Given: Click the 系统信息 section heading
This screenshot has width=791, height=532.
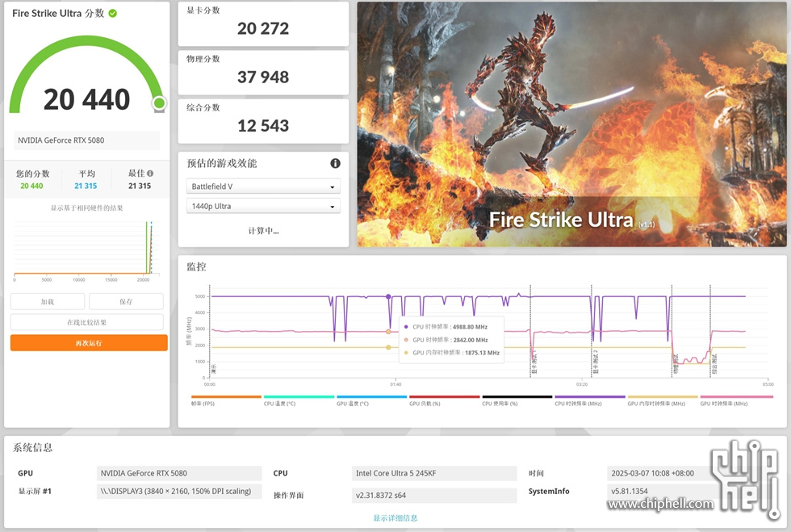Looking at the screenshot, I should point(33,448).
